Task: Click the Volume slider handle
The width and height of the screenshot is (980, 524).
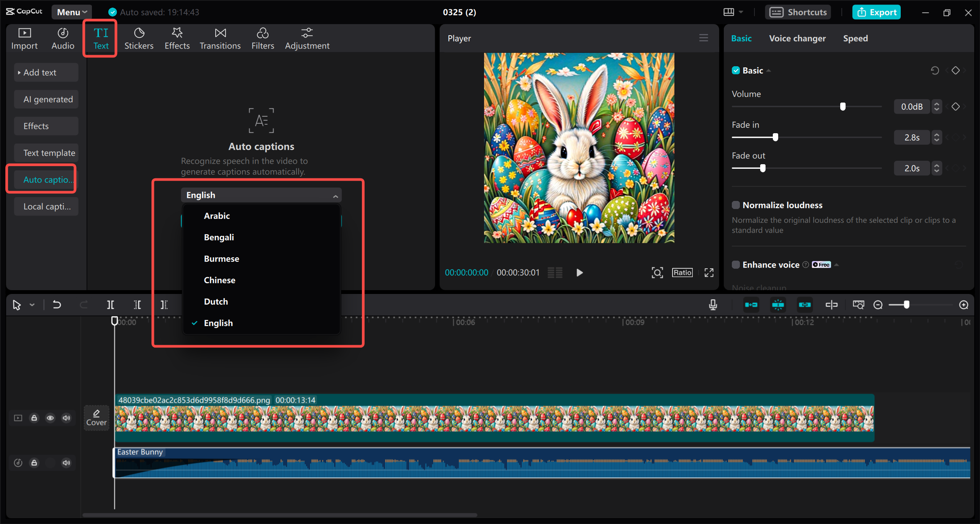Action: coord(843,106)
